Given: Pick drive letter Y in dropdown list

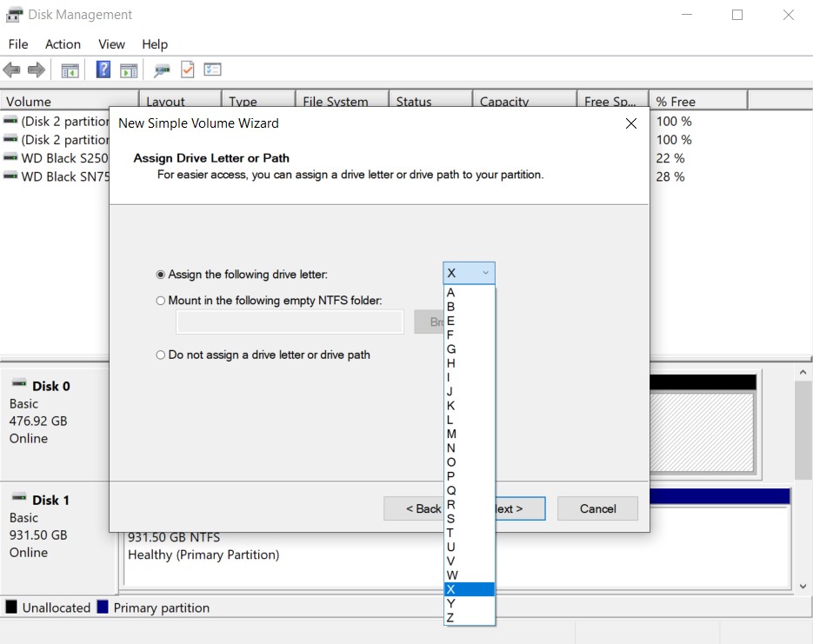Looking at the screenshot, I should tap(470, 604).
